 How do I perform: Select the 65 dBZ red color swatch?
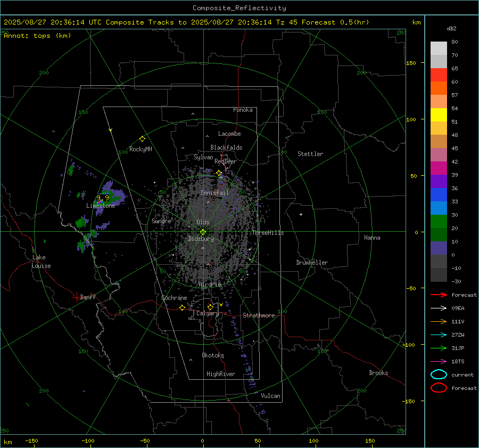coord(439,75)
